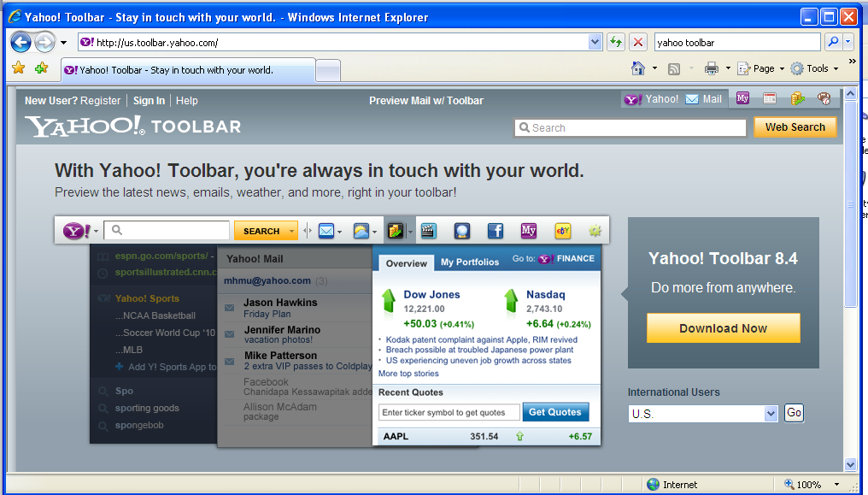868x495 pixels.
Task: Click the Sign In link
Action: [x=149, y=101]
